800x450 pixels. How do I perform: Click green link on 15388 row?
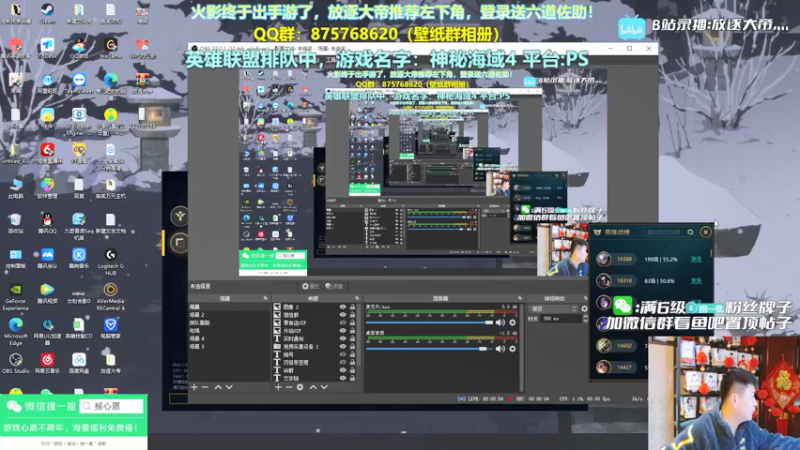pos(696,259)
